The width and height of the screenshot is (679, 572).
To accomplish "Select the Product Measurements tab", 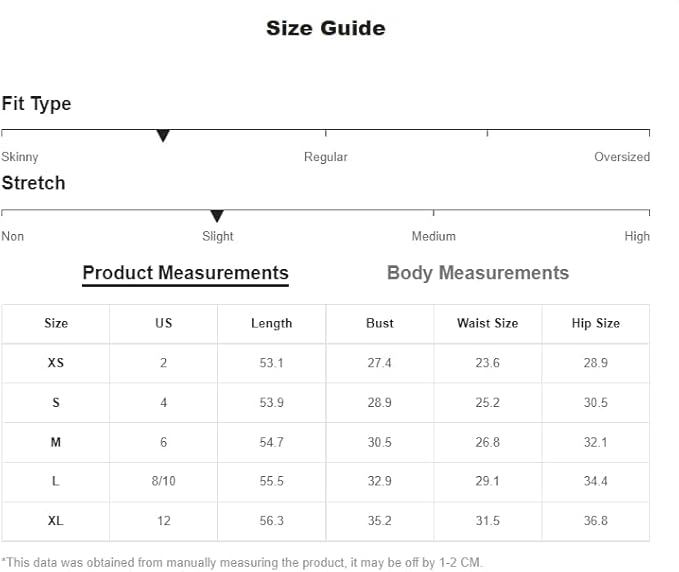I will tap(185, 274).
